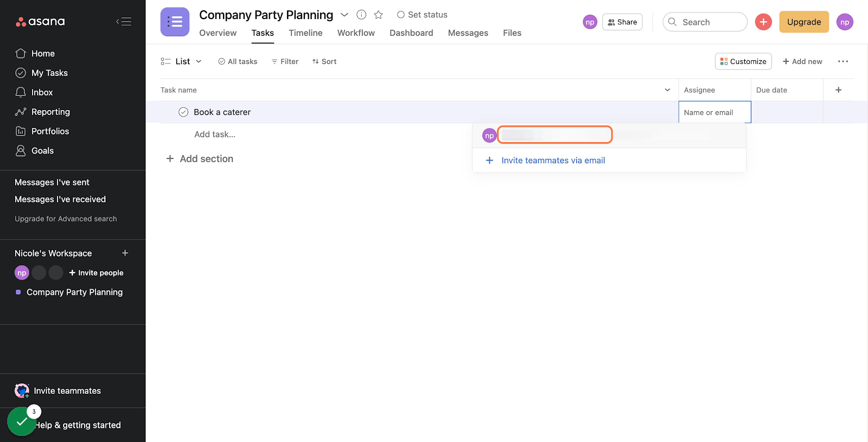Click Add task... row
868x442 pixels.
215,134
